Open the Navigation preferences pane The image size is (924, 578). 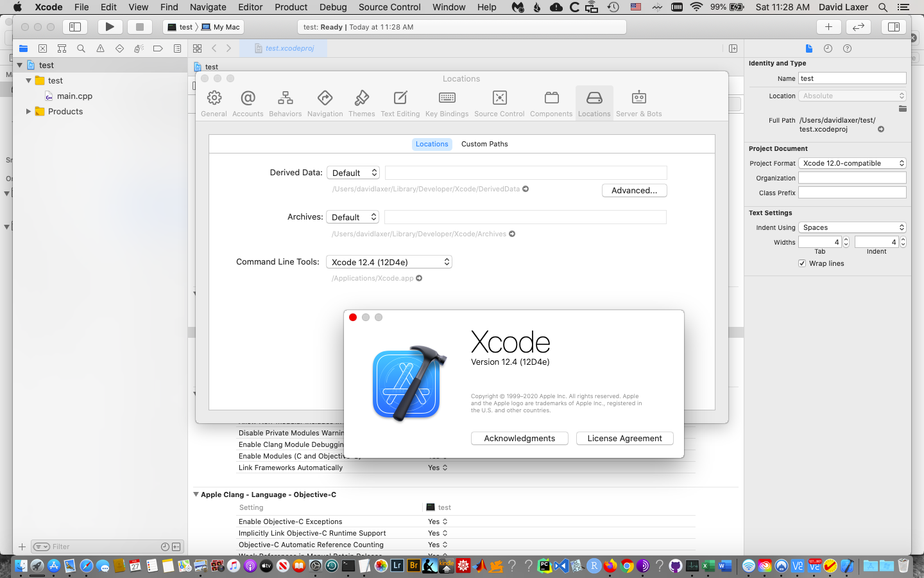coord(325,102)
